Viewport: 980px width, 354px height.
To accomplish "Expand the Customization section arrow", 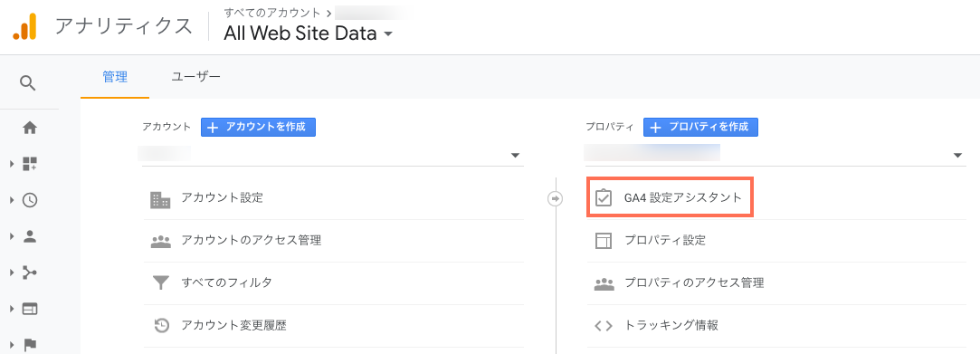I will pos(11,165).
